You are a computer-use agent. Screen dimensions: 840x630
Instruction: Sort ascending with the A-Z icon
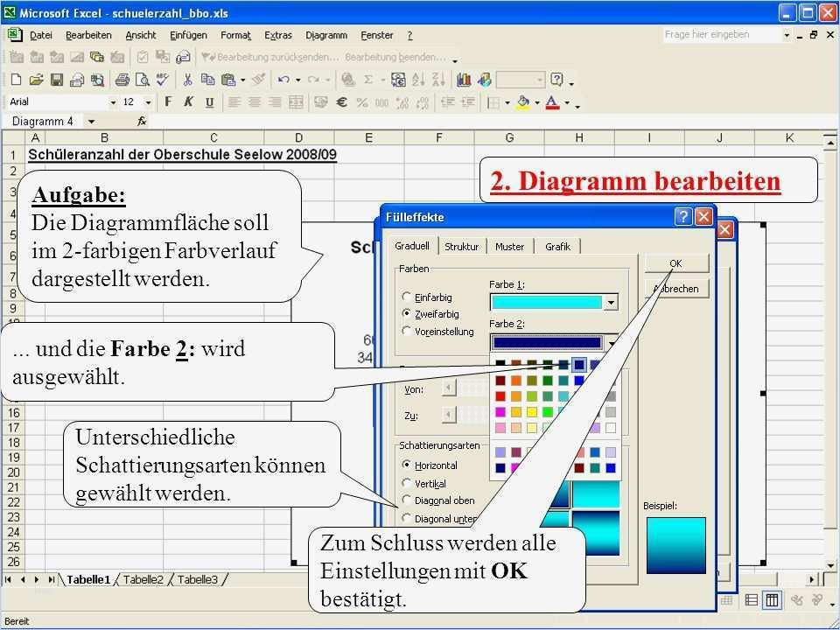(x=418, y=80)
